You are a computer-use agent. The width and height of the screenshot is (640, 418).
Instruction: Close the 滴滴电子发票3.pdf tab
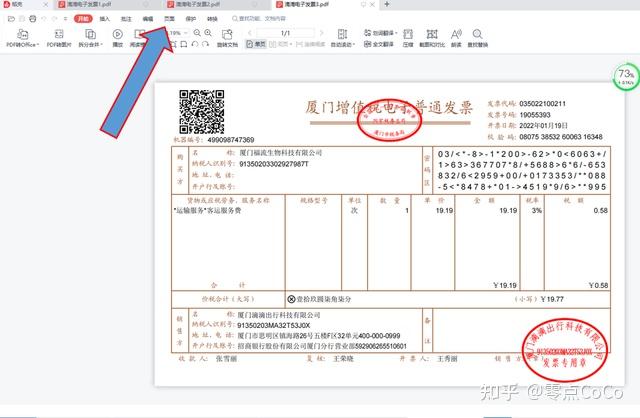[372, 4]
